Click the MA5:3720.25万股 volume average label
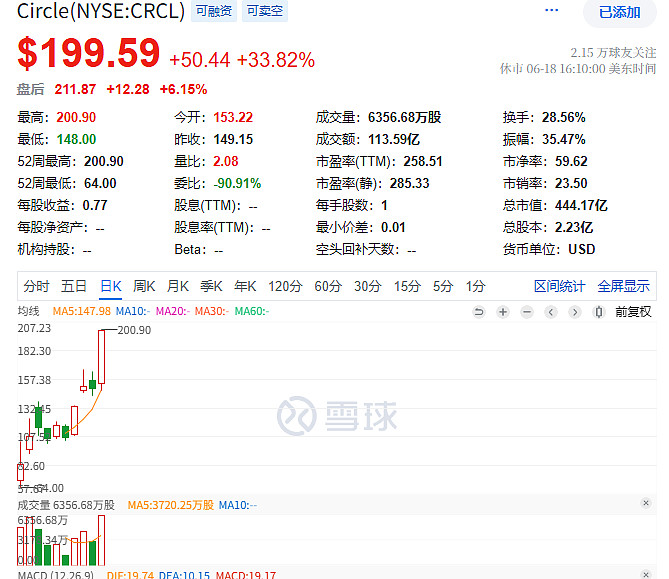669x579 pixels. 171,505
